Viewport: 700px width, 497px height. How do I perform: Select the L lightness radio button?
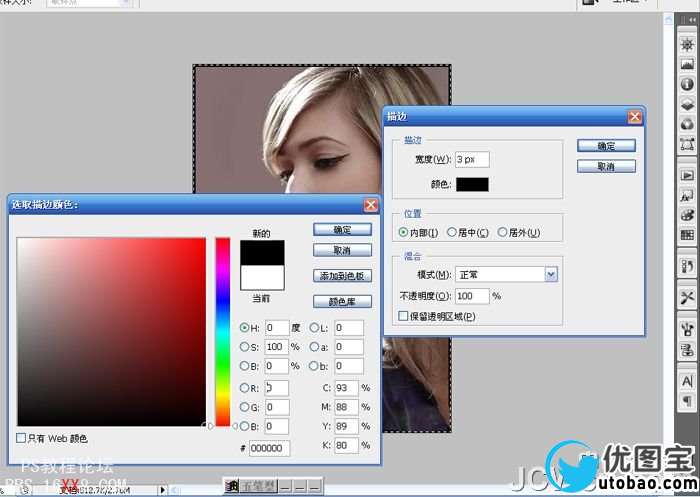(314, 328)
